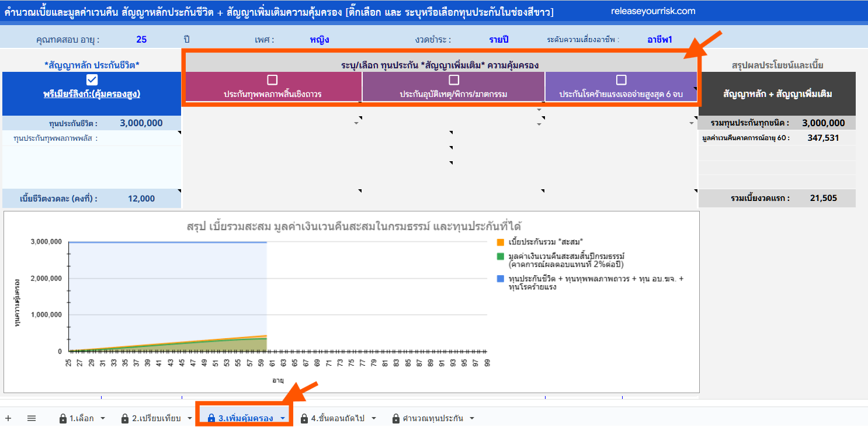Select the age cell showing 25
Image resolution: width=868 pixels, height=427 pixels.
pyautogui.click(x=141, y=40)
